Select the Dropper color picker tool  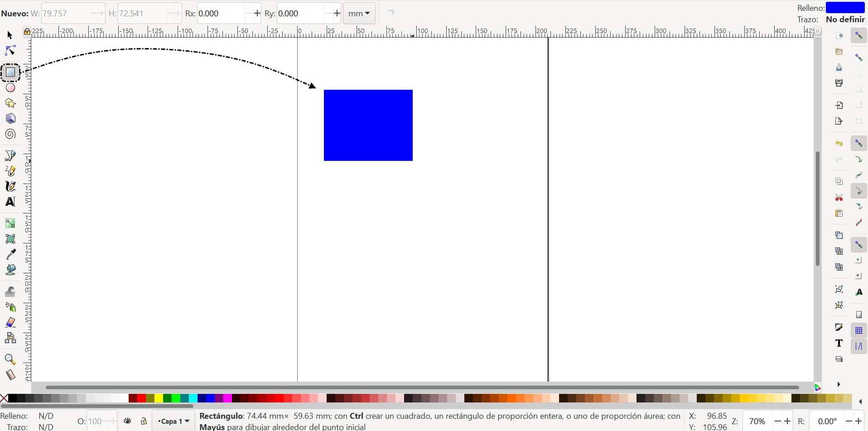point(10,254)
